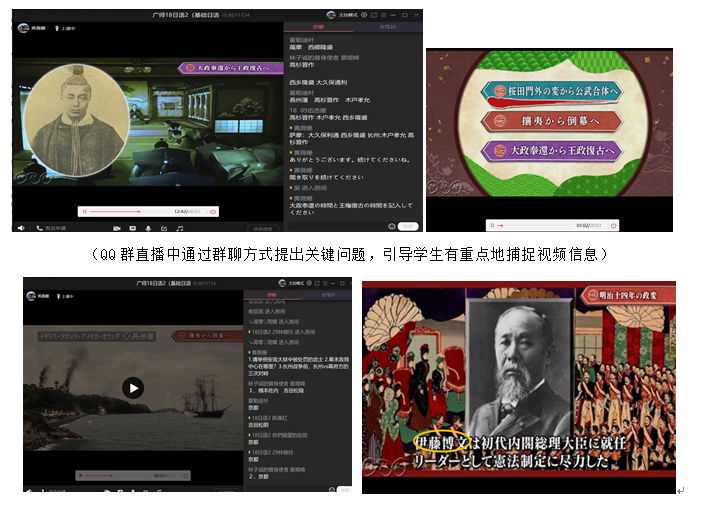This screenshot has width=709, height=510.
Task: Switch to the online members tab in top chat panel
Action: click(385, 28)
